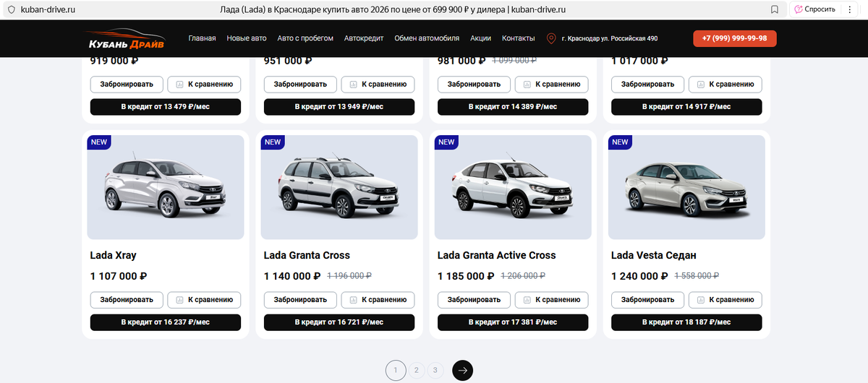Go to next page arrow
868x383 pixels.
(463, 371)
